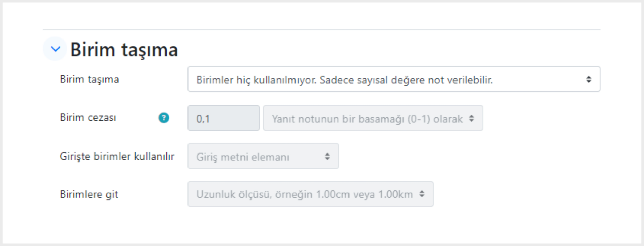Click the 'Birim cezası' field label
This screenshot has height=246, width=644.
coord(88,118)
